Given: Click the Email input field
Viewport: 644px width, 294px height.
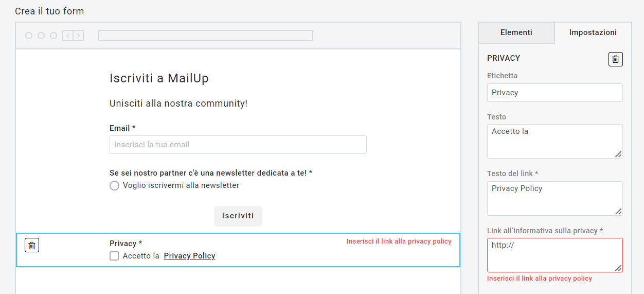Looking at the screenshot, I should tap(238, 145).
